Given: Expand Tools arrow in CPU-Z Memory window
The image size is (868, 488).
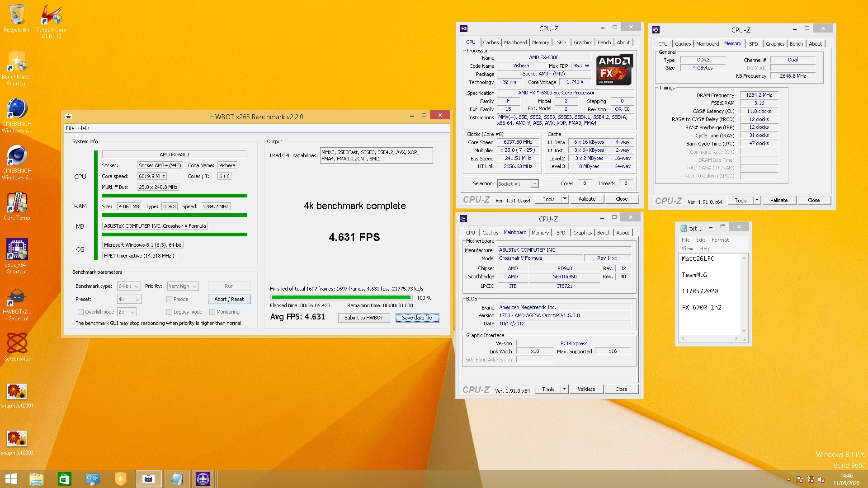Looking at the screenshot, I should (x=757, y=200).
